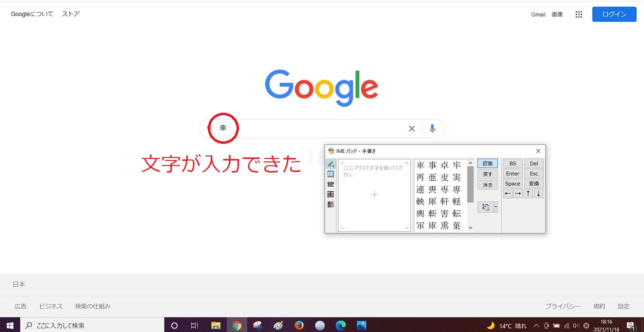This screenshot has height=332, width=644.
Task: Click the ログイン sign-in button
Action: [x=614, y=14]
